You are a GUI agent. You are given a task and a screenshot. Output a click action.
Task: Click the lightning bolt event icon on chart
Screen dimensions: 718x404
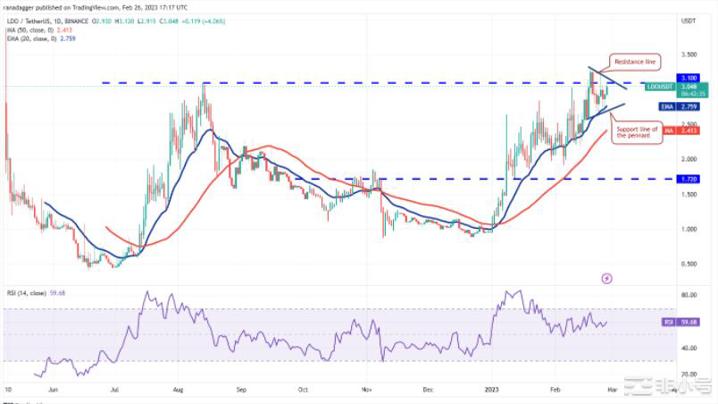point(607,277)
